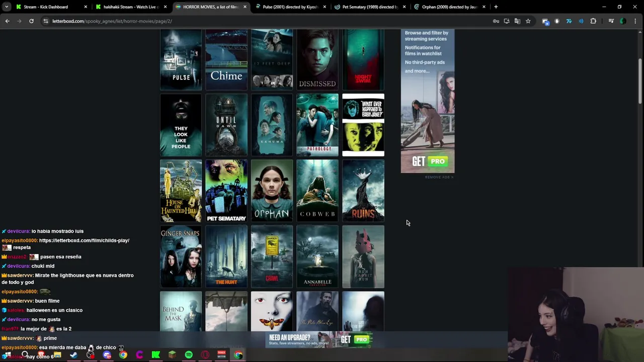
Task: Open They Look Like People poster
Action: coord(181,125)
